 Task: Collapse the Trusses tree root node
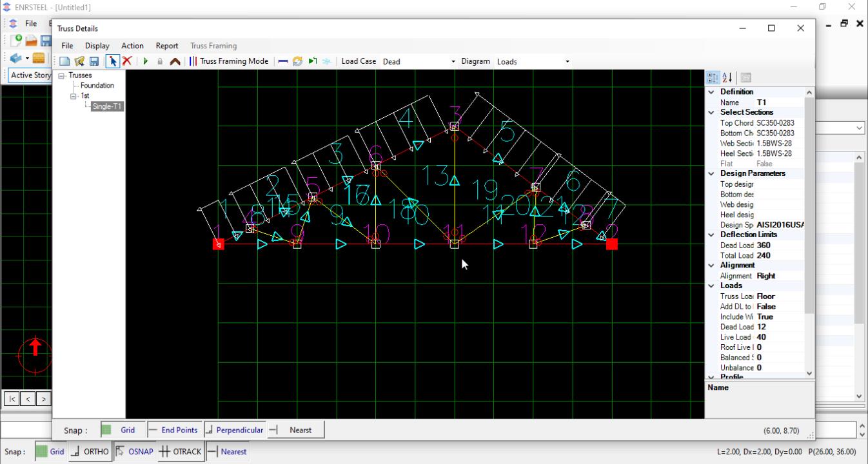point(63,75)
